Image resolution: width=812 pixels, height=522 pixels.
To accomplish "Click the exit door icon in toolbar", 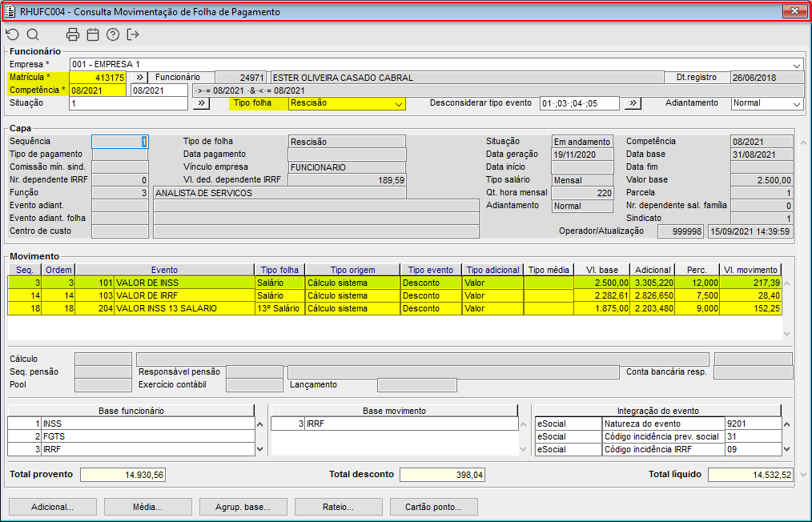I will click(x=133, y=34).
